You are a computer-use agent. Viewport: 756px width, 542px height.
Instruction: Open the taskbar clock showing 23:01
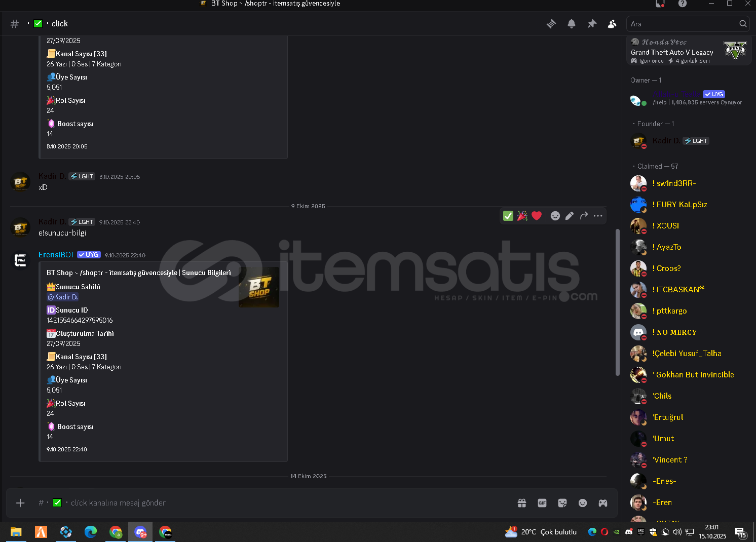click(712, 532)
